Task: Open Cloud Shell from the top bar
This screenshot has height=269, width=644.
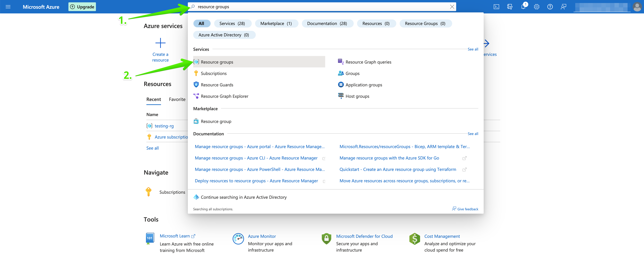Action: pyautogui.click(x=496, y=7)
